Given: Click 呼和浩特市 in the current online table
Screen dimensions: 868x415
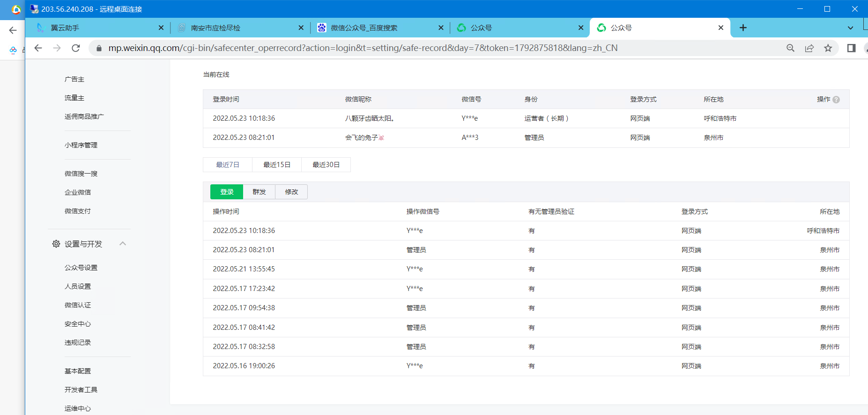Looking at the screenshot, I should click(720, 118).
